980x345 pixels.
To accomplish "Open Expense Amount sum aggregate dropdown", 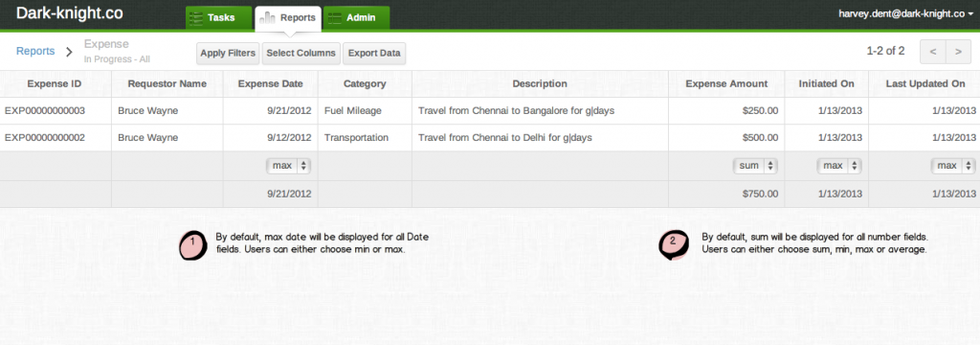I will point(755,166).
